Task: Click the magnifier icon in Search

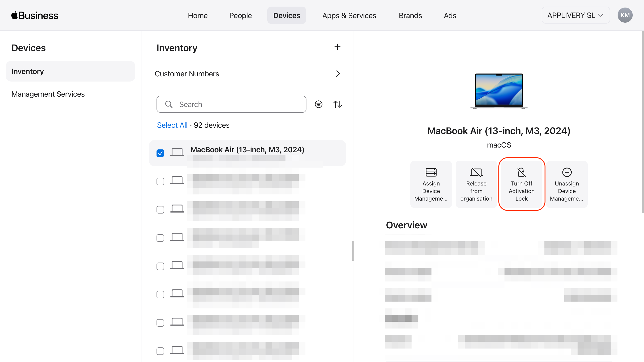Action: pos(169,104)
